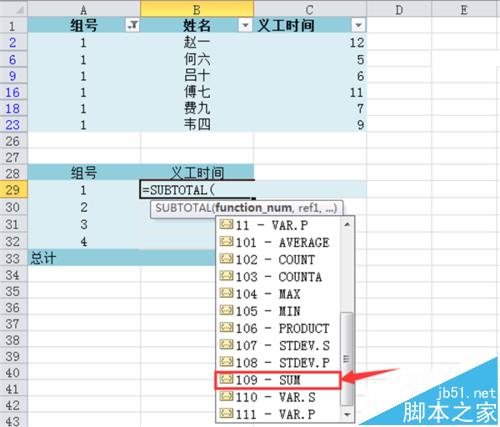Select row 29 header
Image resolution: width=500 pixels, height=427 pixels.
click(13, 190)
